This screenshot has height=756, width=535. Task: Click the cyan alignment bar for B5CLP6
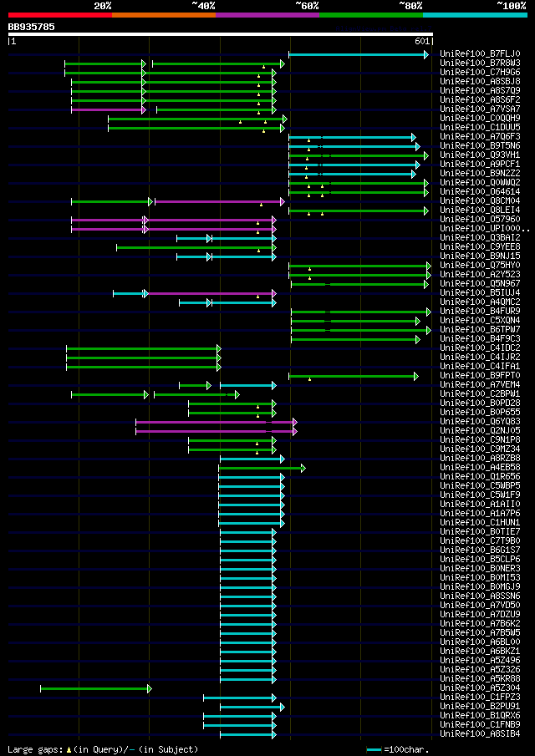(x=246, y=560)
